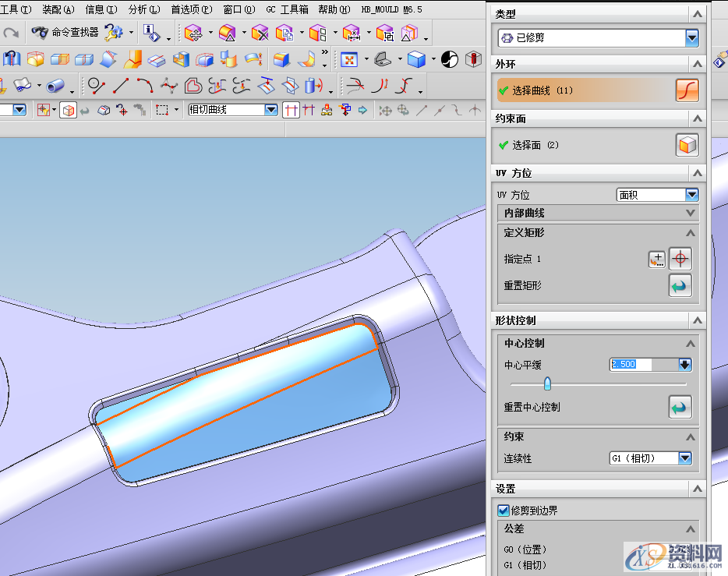Click the 重置中心控制 reset button
728x576 pixels.
(x=680, y=406)
